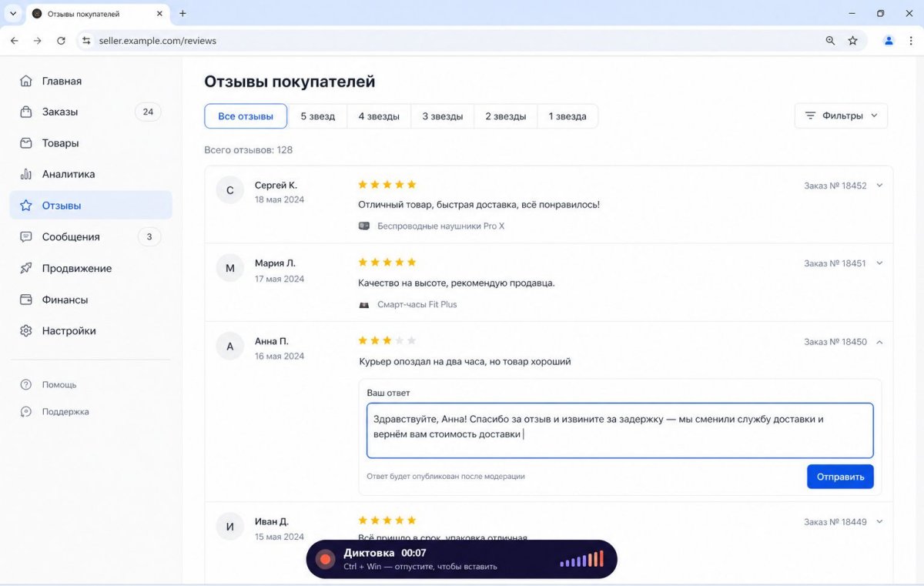The height and width of the screenshot is (586, 924).
Task: Switch to the 5 звезд tab
Action: 317,116
